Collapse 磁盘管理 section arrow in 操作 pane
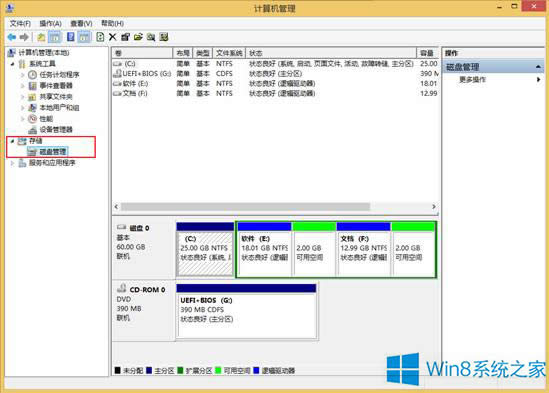 pos(538,67)
